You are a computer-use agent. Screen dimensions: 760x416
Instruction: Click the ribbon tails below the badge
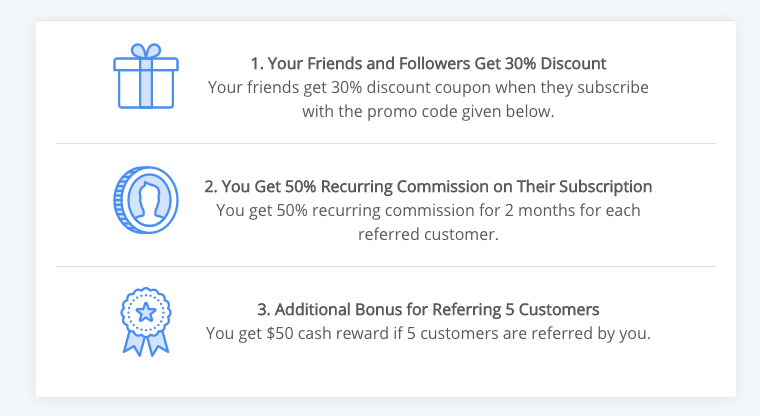coord(145,342)
